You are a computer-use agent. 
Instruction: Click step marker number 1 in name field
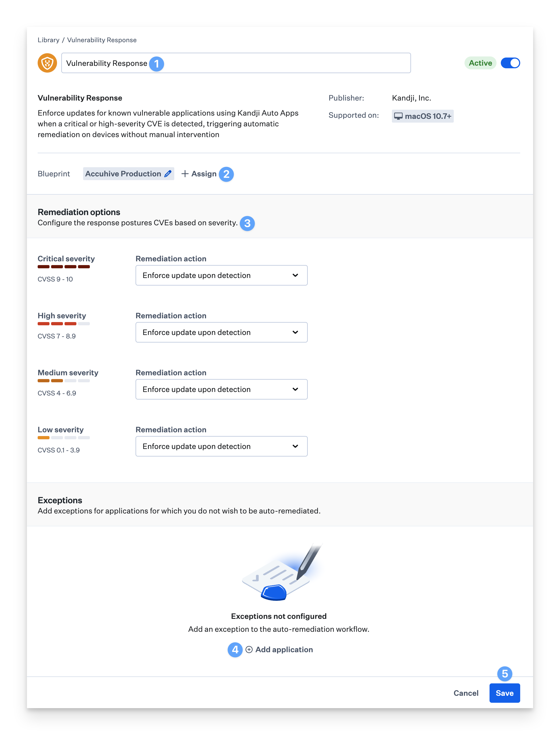[x=156, y=64]
